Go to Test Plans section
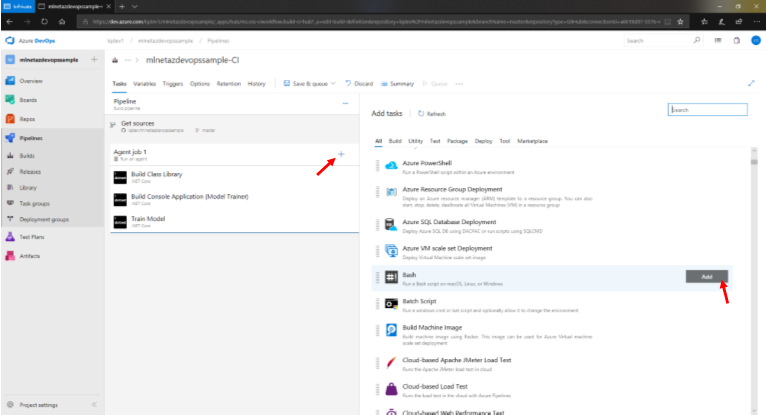Screen dimensions: 766x415 coord(31,237)
